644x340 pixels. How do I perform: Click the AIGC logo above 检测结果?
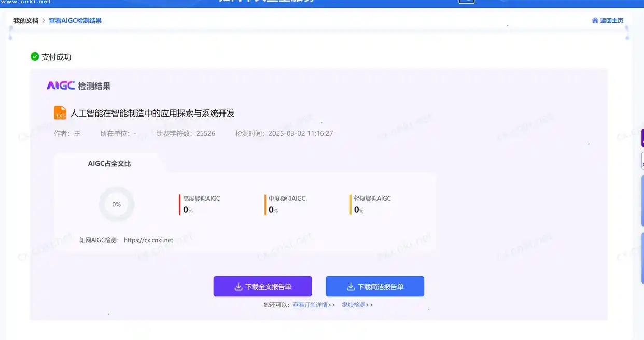coord(61,85)
